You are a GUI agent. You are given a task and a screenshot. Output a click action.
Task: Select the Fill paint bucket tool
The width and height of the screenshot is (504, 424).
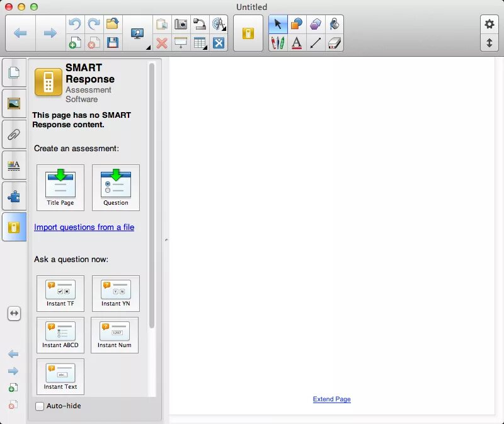335,24
